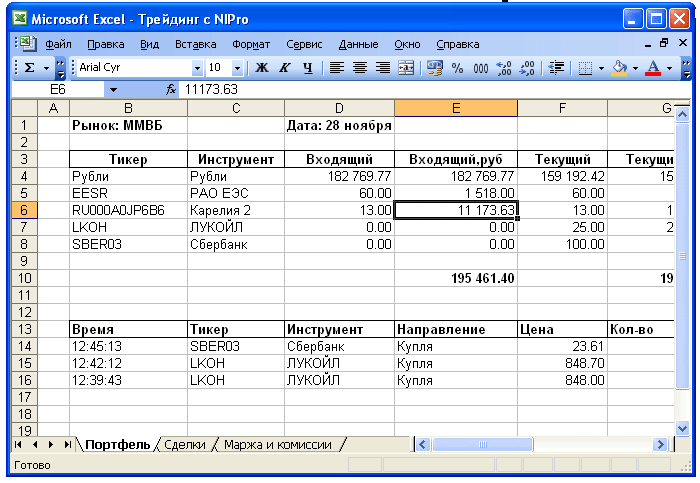
Task: Click the Excel workbook icon in menu bar
Action: (x=27, y=43)
